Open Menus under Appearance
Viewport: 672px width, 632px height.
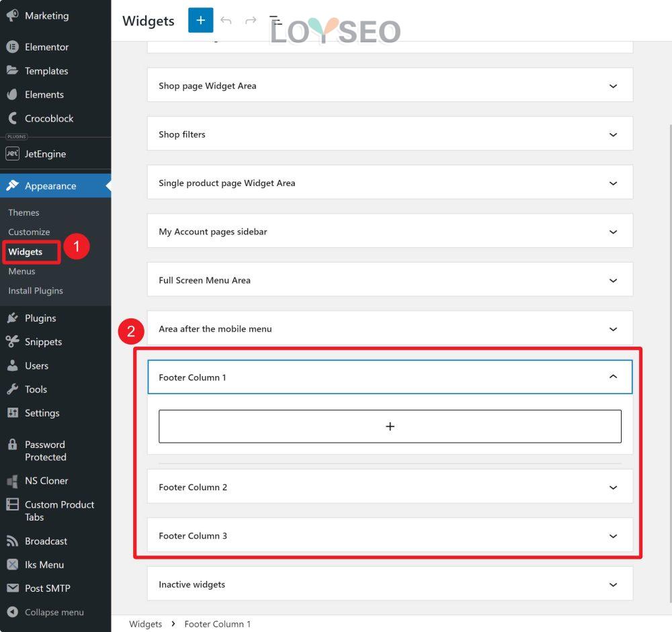[22, 271]
